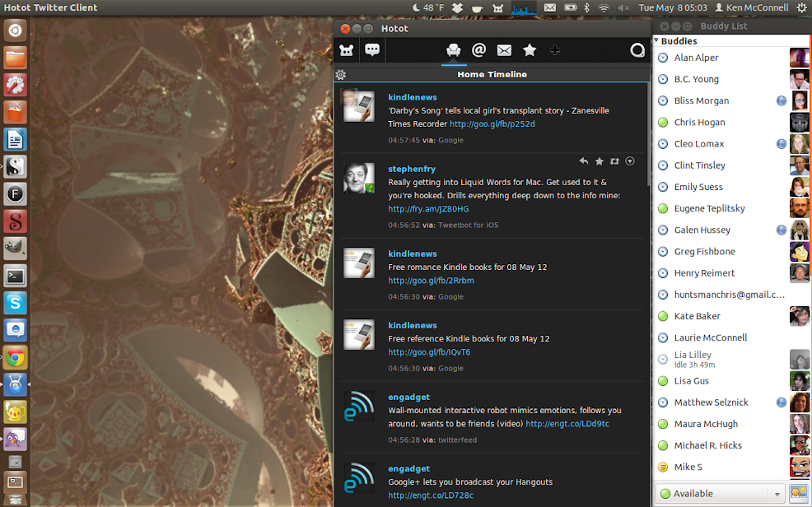The image size is (812, 507).
Task: Open link fry.am/JZ80HG
Action: tap(428, 209)
